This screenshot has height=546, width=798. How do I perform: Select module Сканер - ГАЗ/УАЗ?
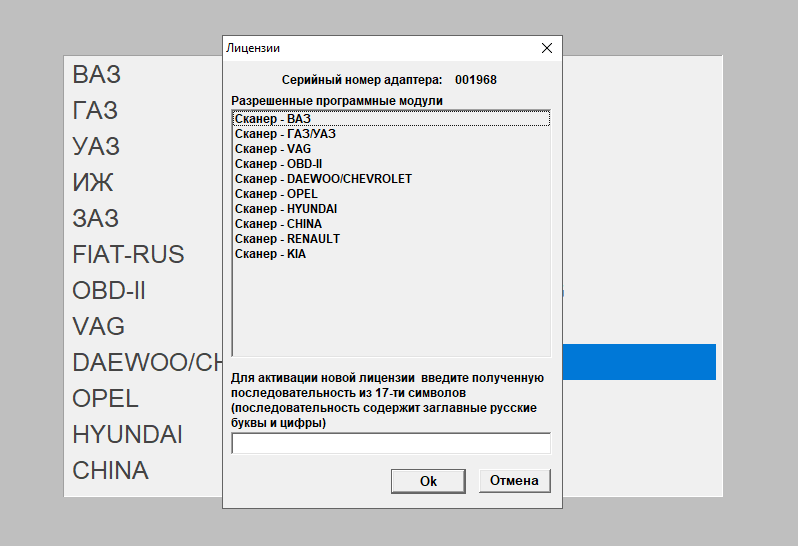391,134
